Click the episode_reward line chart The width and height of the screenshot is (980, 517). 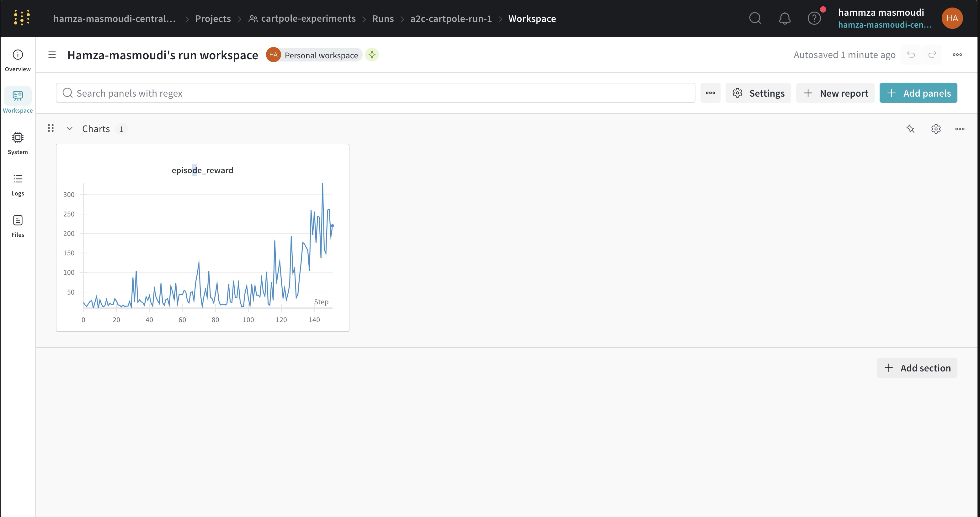pyautogui.click(x=208, y=246)
